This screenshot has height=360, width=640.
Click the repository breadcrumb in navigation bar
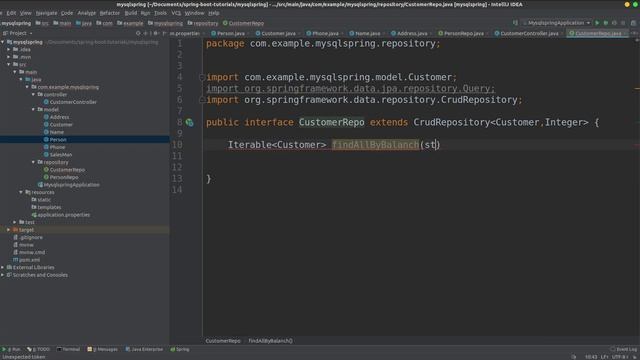203,23
